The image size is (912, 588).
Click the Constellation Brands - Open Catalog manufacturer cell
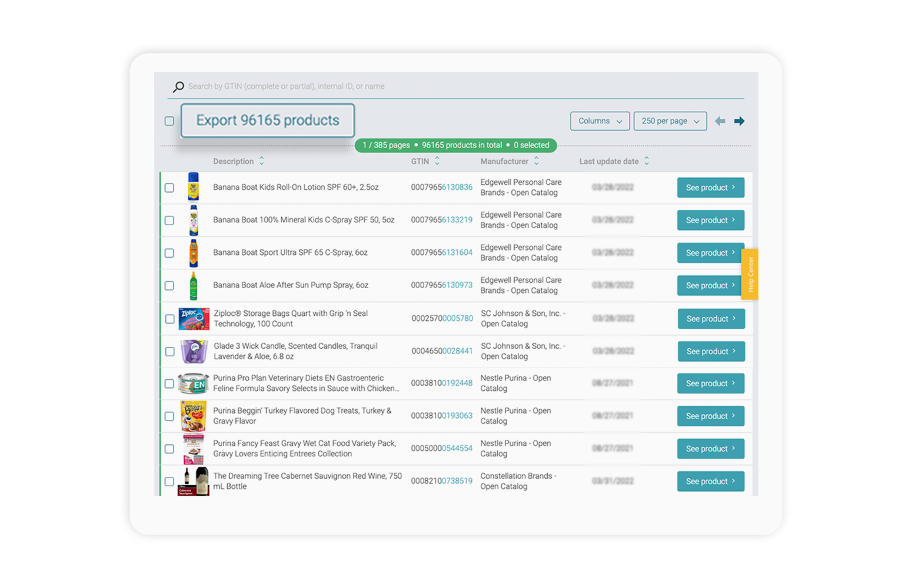[518, 481]
